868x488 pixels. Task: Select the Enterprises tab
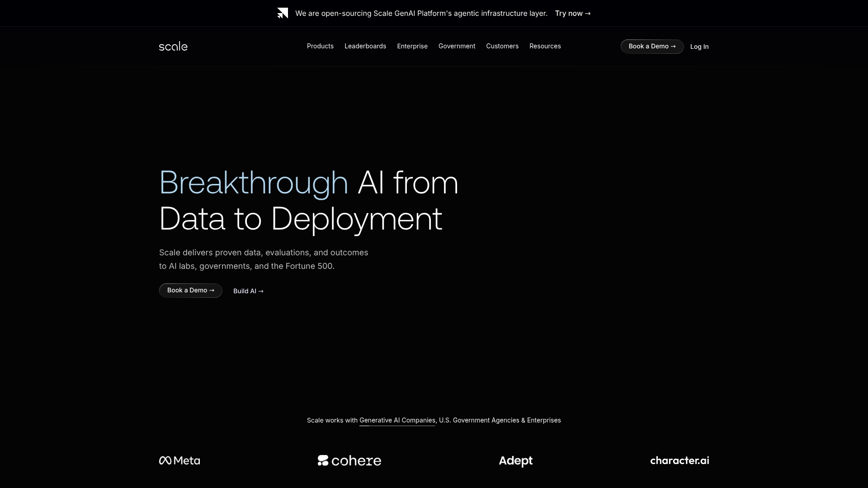click(x=544, y=420)
